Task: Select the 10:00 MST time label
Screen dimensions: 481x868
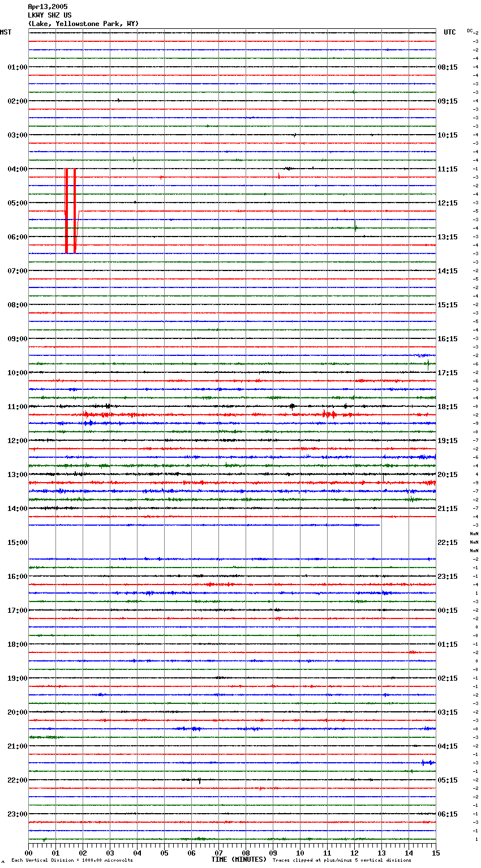Action: coord(18,373)
